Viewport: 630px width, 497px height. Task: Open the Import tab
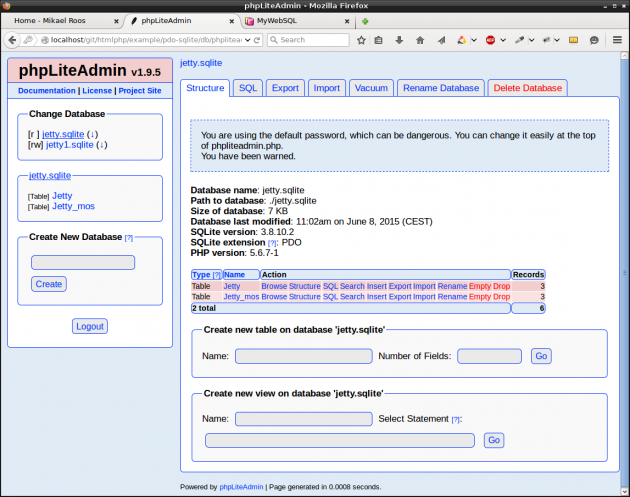point(327,88)
